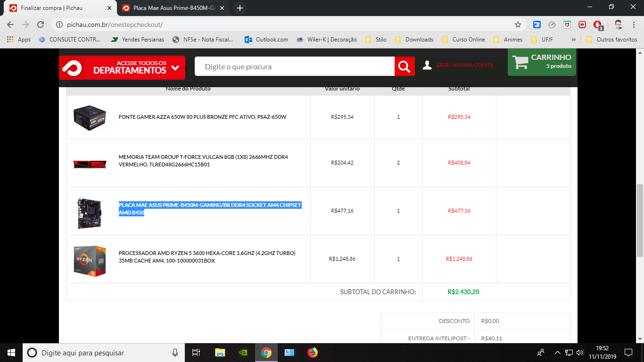Image resolution: width=644 pixels, height=362 pixels.
Task: Open Task View on the taskbar
Action: point(196,353)
